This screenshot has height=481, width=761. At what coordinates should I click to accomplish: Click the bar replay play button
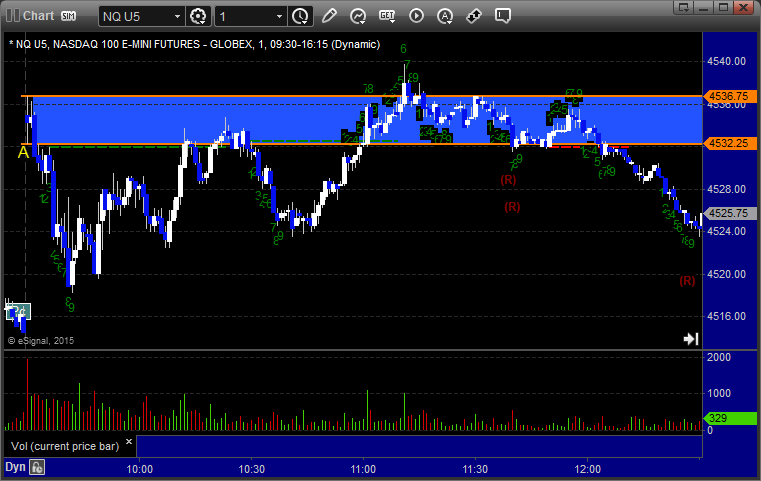[416, 16]
